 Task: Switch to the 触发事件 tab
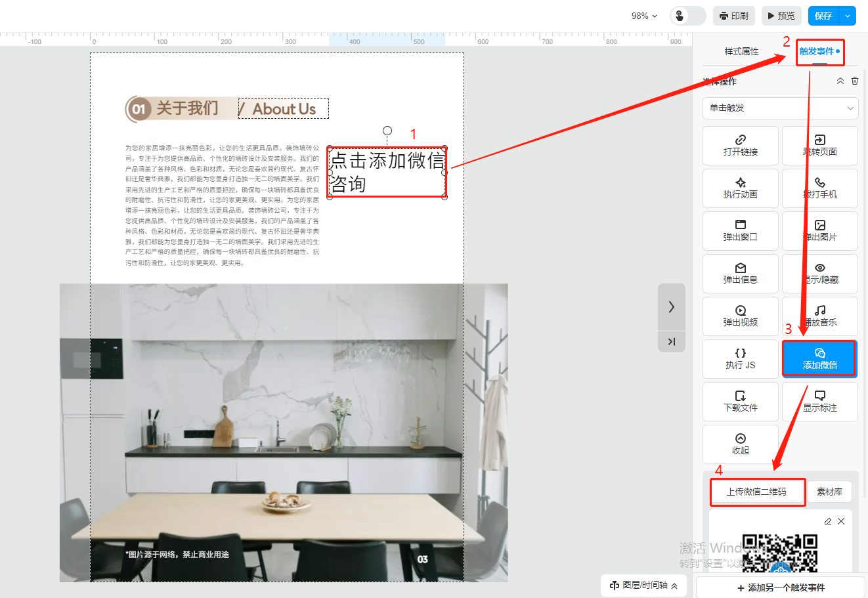(x=817, y=51)
